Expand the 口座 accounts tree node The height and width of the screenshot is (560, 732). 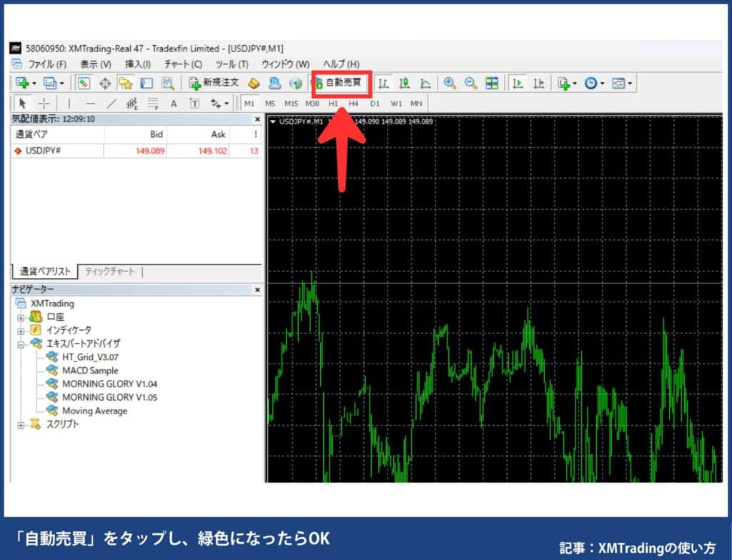pyautogui.click(x=21, y=318)
